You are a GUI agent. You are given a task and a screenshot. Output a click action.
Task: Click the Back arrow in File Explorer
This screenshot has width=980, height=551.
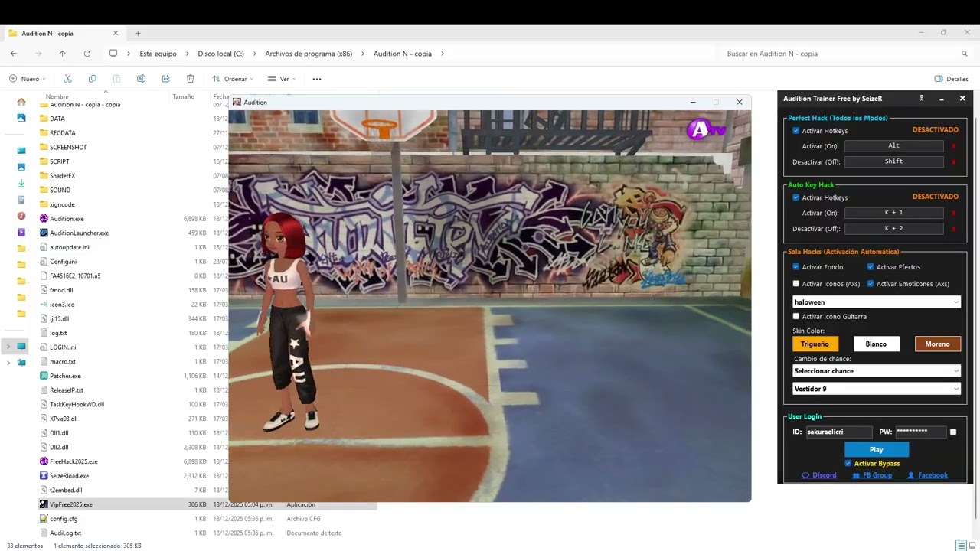14,54
